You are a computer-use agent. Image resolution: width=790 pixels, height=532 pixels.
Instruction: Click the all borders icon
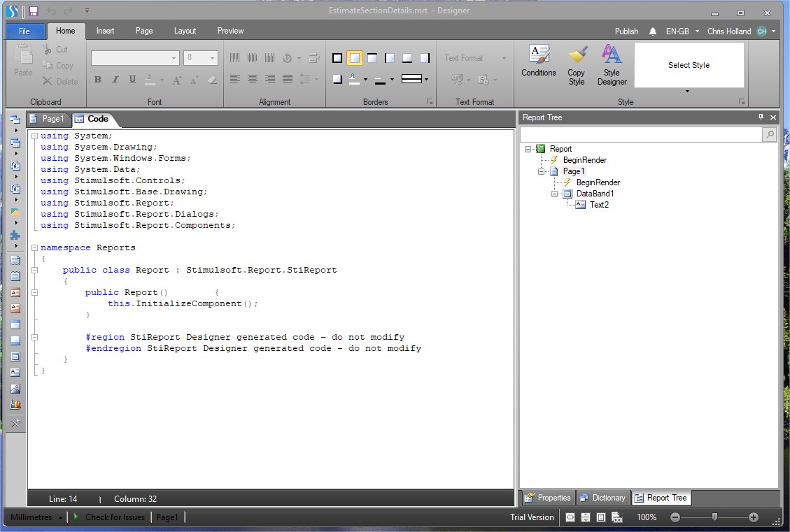point(337,58)
